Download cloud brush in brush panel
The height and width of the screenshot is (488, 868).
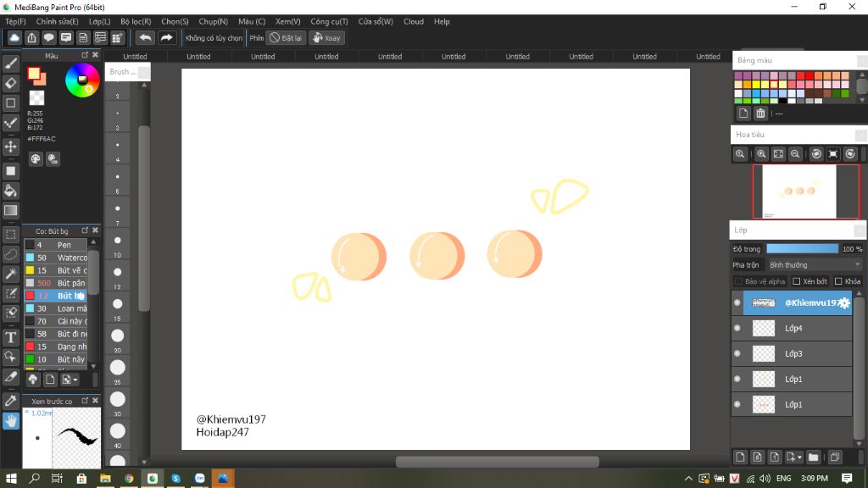33,380
